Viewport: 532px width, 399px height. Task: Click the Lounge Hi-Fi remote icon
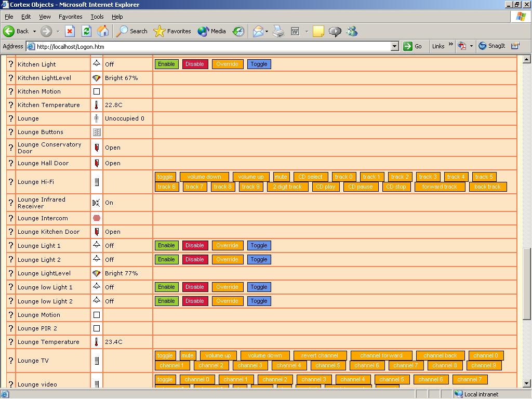tap(97, 182)
